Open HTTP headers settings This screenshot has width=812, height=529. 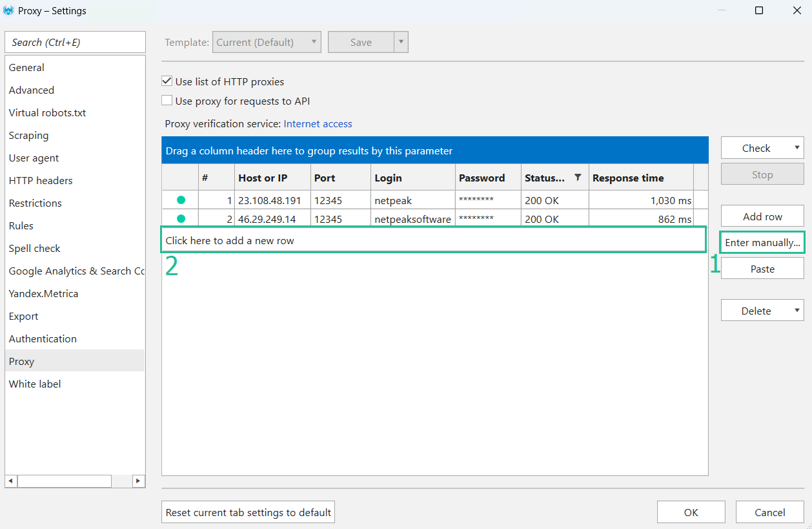pos(75,181)
